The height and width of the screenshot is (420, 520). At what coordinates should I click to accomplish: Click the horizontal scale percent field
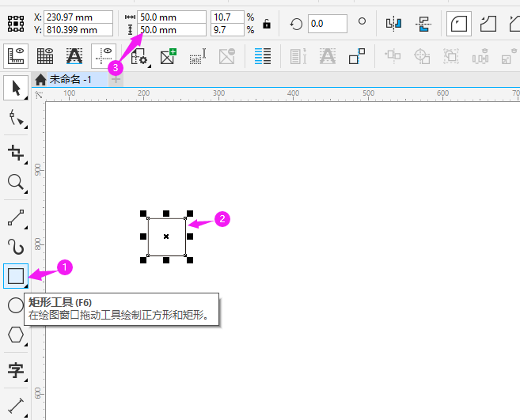[227, 17]
